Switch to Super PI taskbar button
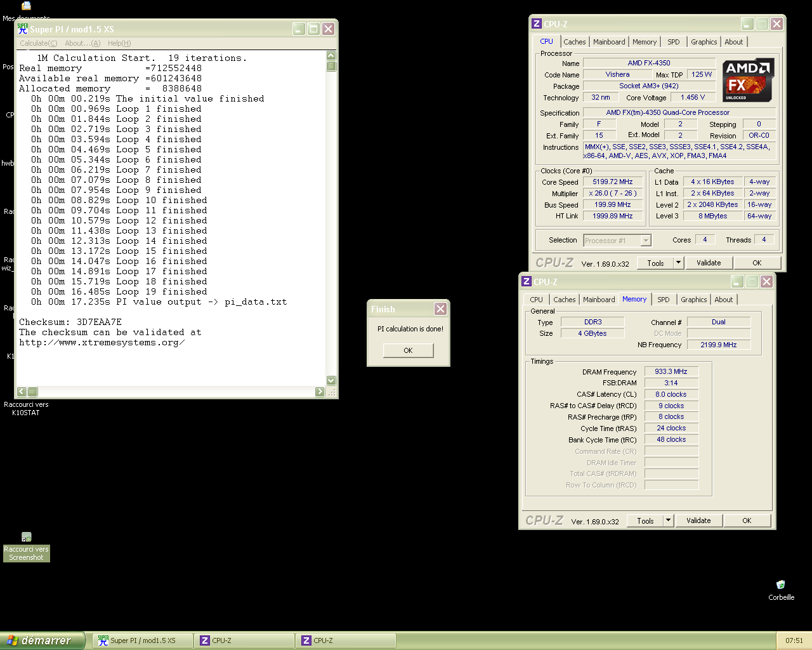Image resolution: width=812 pixels, height=650 pixels. (x=143, y=640)
